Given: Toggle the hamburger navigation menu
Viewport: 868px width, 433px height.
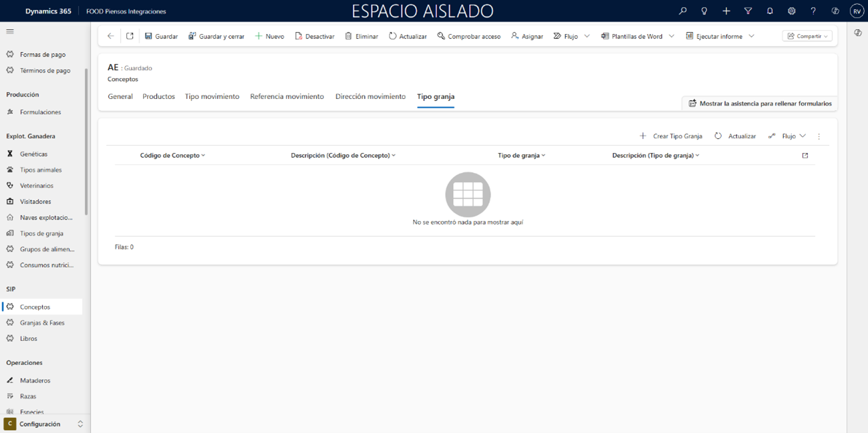Looking at the screenshot, I should click(10, 31).
